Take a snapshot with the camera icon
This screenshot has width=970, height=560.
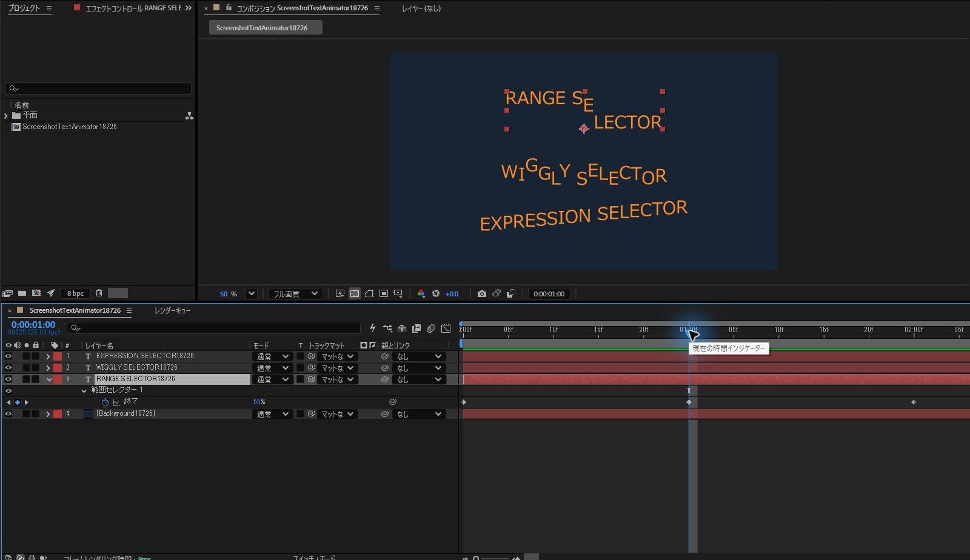(x=482, y=293)
